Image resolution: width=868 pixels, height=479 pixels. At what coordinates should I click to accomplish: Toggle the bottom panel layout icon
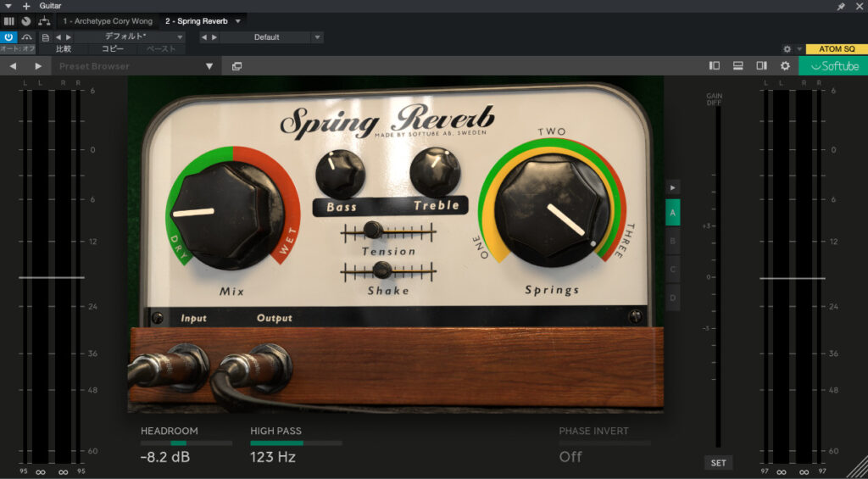coord(738,66)
